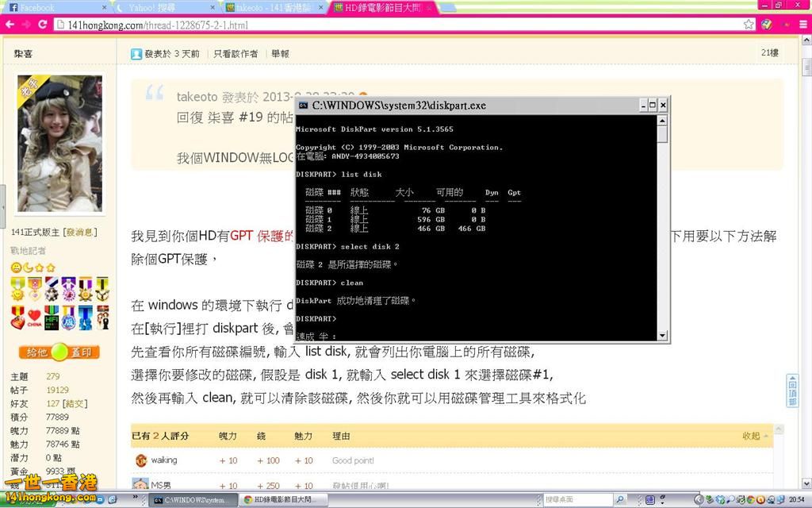The height and width of the screenshot is (508, 812).
Task: Select the C:\WINDOWS\system32 taskbar button
Action: point(194,500)
